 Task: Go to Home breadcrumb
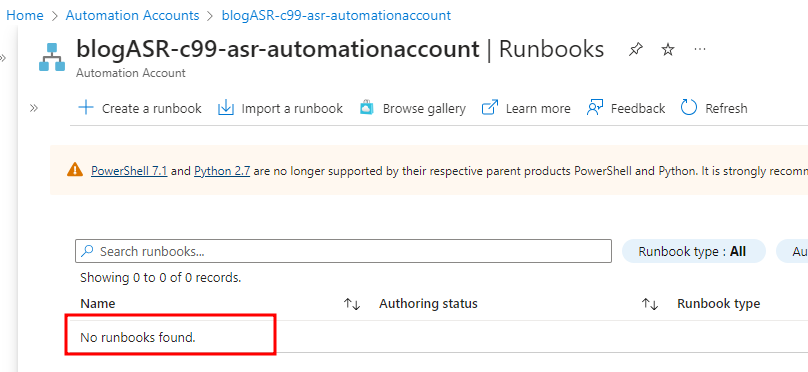tap(25, 15)
